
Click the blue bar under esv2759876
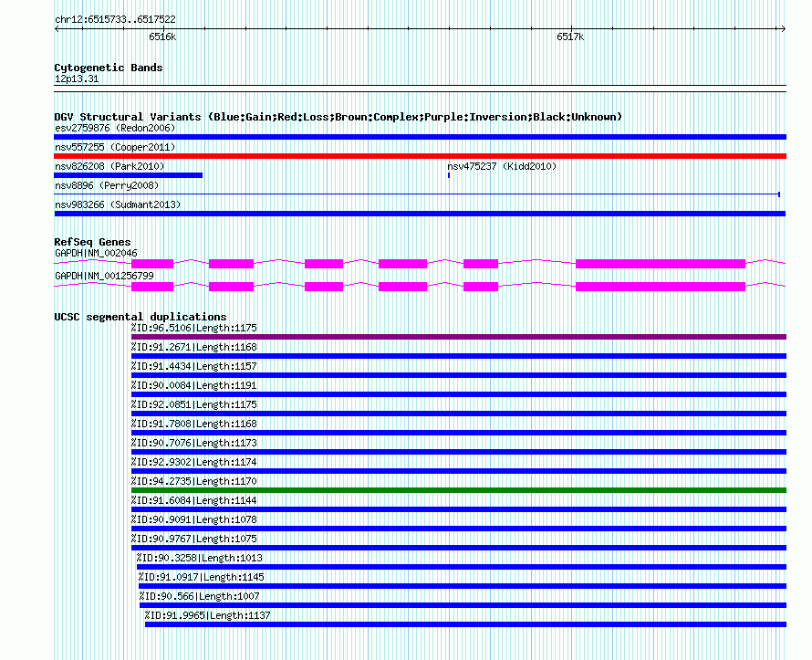point(420,137)
